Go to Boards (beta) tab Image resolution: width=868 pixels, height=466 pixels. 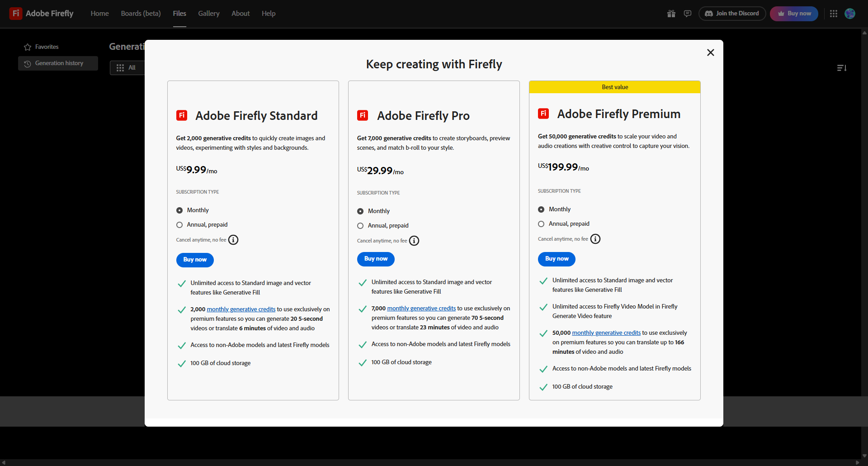click(x=141, y=14)
